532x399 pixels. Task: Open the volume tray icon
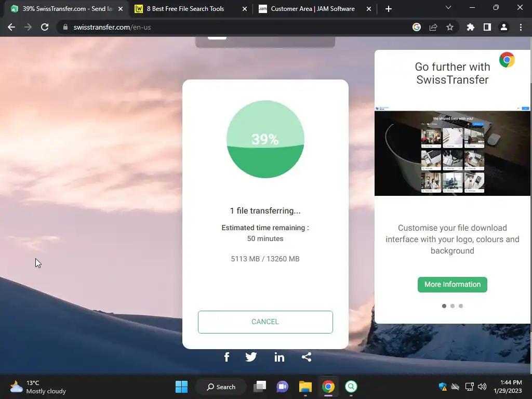click(x=482, y=387)
